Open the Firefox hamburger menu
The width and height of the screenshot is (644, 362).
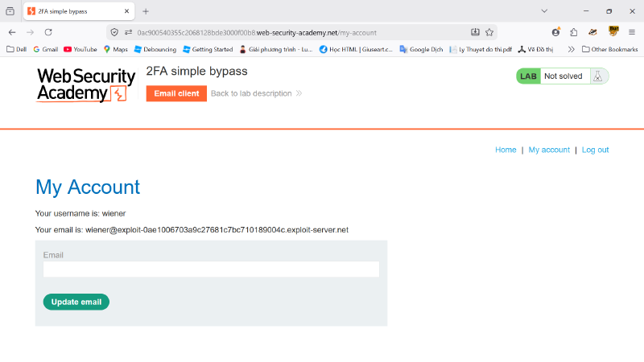[x=632, y=32]
